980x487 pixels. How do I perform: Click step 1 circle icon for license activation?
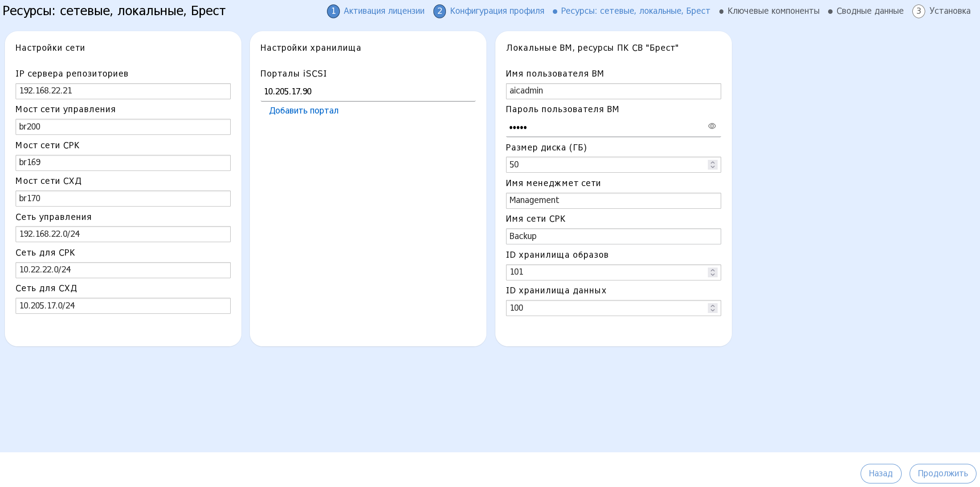tap(333, 12)
